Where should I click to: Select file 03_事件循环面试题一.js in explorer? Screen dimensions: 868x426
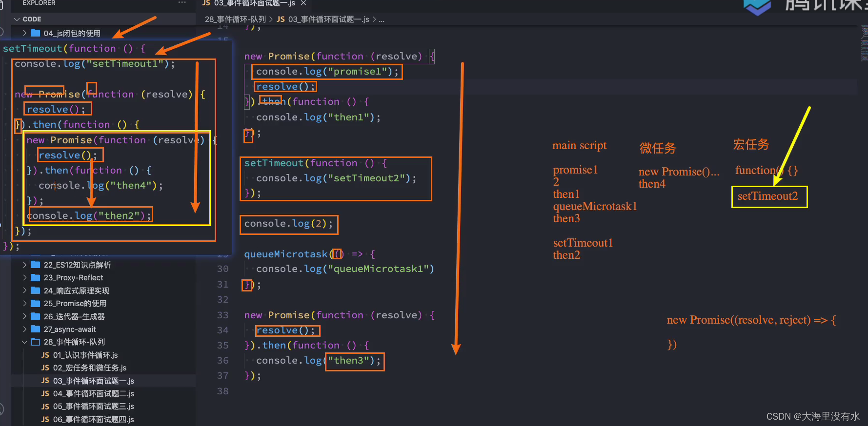tap(94, 381)
